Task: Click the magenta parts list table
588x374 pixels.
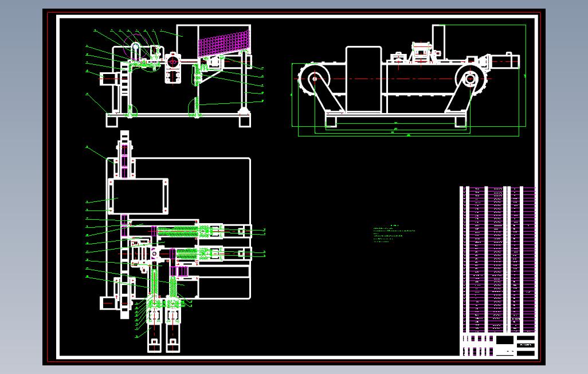Action: coord(497,259)
